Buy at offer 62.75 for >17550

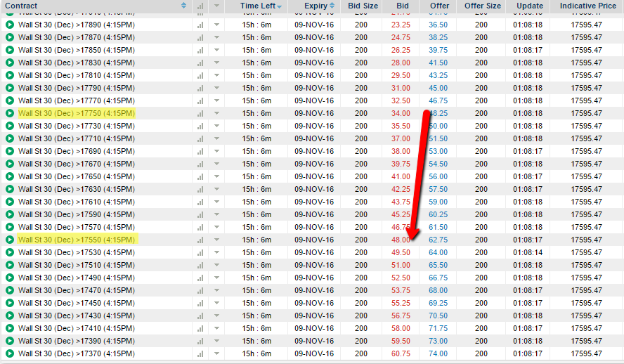438,240
